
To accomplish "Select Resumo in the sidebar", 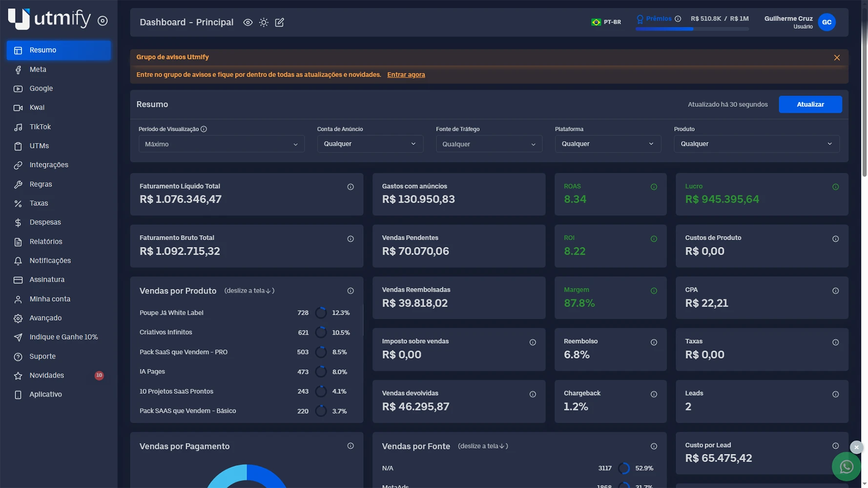I will pos(59,50).
